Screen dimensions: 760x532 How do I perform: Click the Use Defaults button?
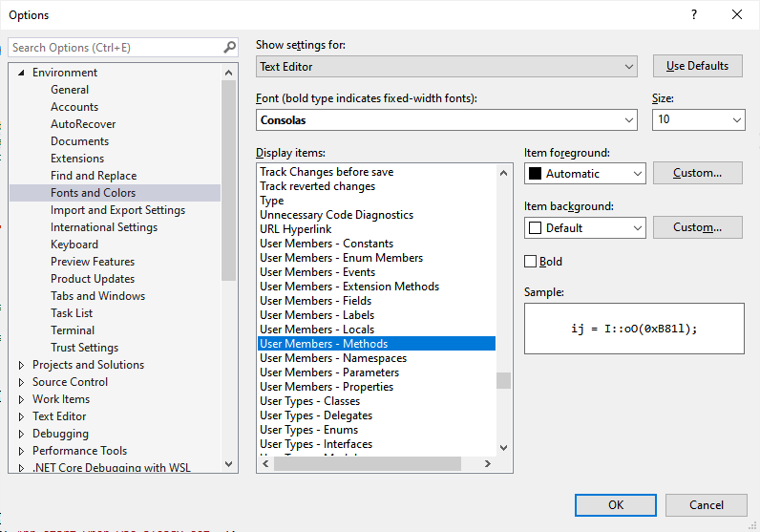(698, 66)
